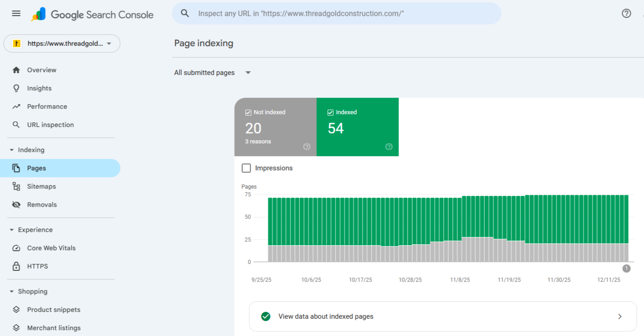Select the URL inspection magnifier icon
Screen dimensions: 644x336
pyautogui.click(x=16, y=125)
